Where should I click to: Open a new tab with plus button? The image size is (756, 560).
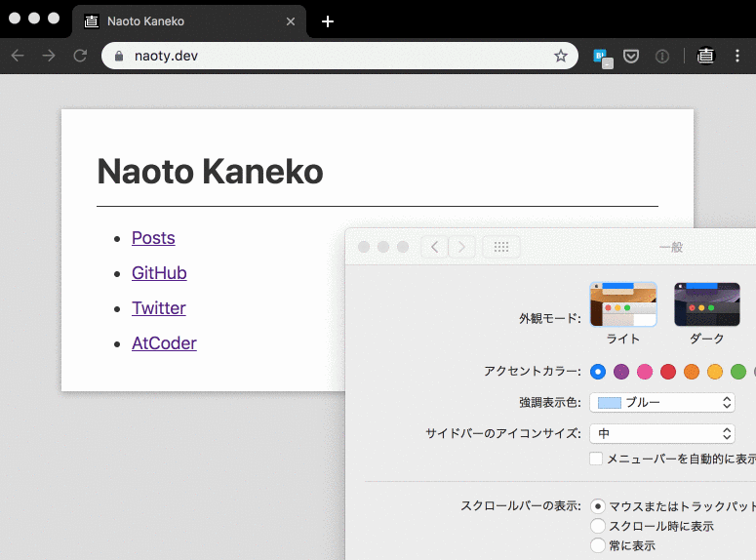coord(328,21)
